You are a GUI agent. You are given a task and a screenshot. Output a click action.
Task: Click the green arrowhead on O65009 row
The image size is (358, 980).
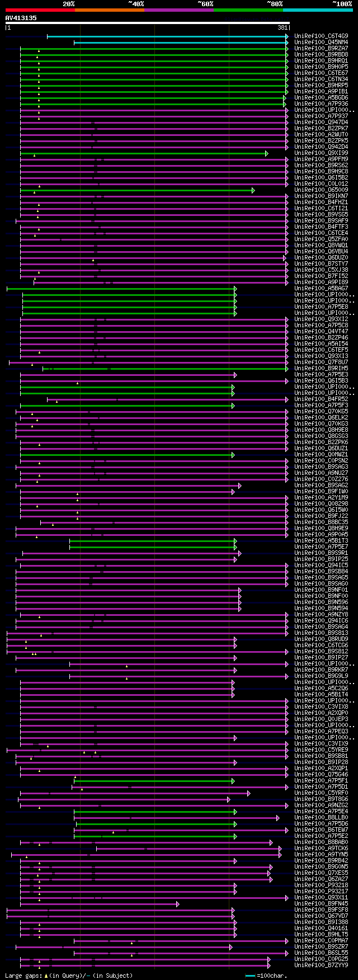pos(253,190)
